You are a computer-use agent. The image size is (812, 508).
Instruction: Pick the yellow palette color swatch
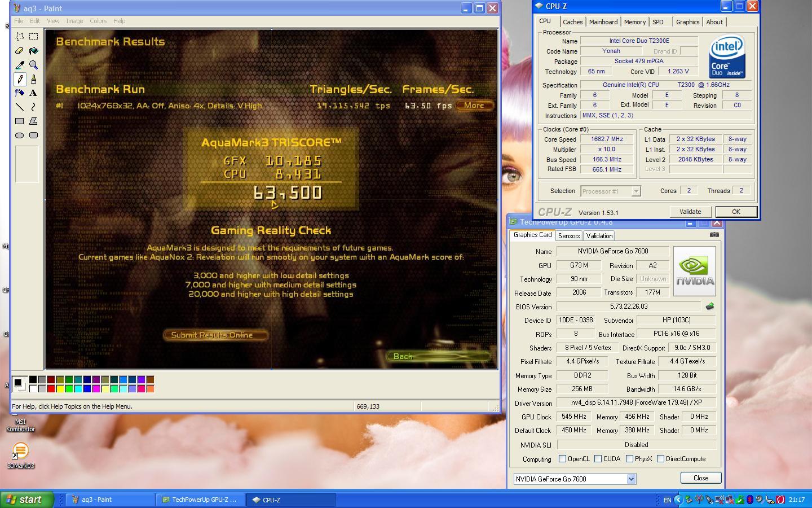60,388
